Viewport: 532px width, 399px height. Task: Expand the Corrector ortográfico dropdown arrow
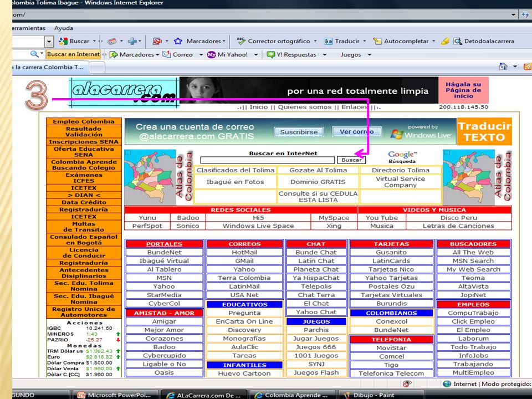315,41
